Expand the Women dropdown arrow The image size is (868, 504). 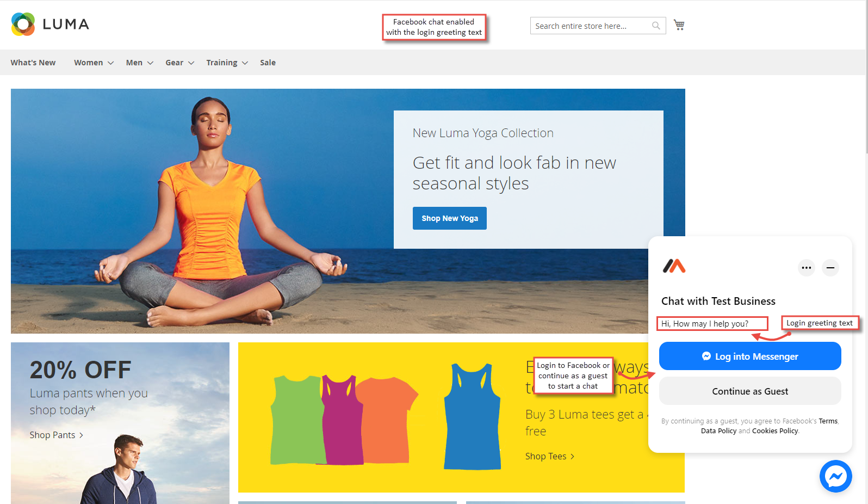110,63
